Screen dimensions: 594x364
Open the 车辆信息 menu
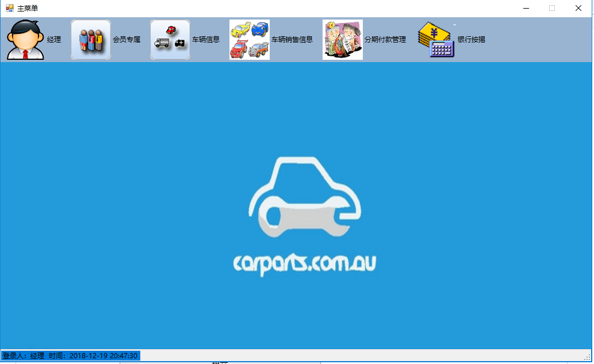(206, 40)
